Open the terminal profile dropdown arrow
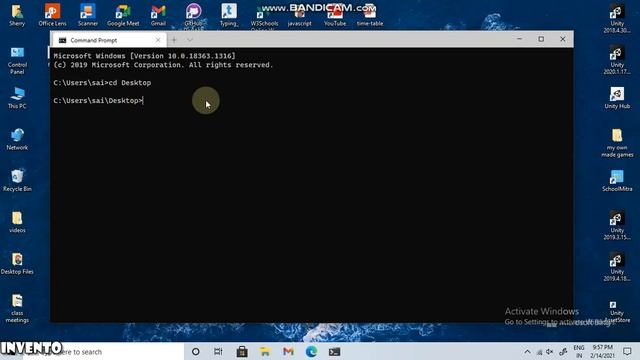The image size is (640, 360). coord(190,40)
